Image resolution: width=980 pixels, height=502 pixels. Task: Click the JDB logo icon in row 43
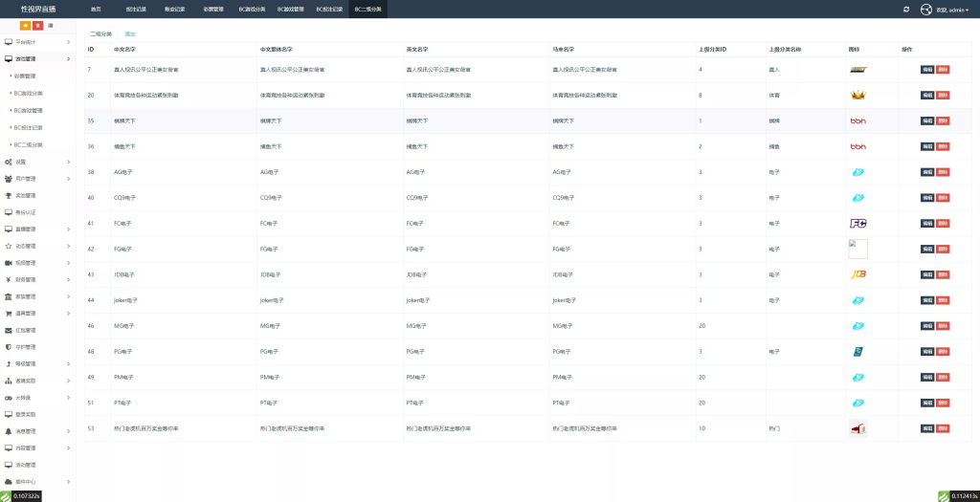click(x=858, y=274)
